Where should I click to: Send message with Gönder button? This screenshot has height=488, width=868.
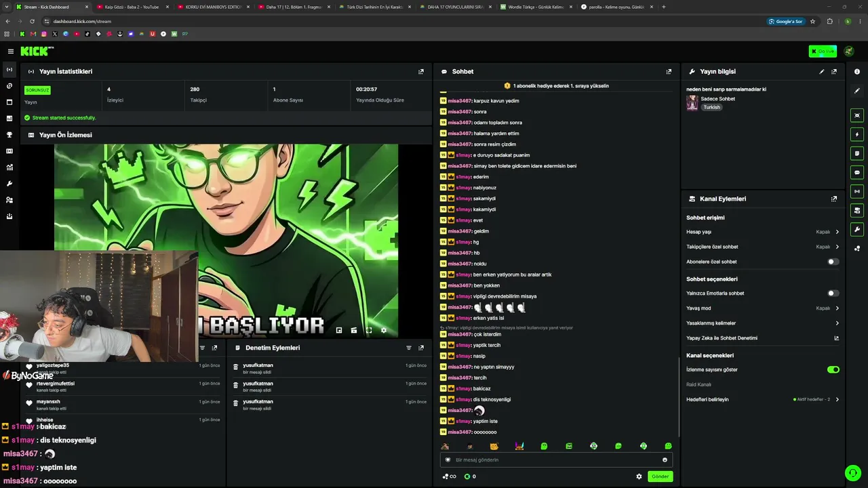tap(660, 476)
